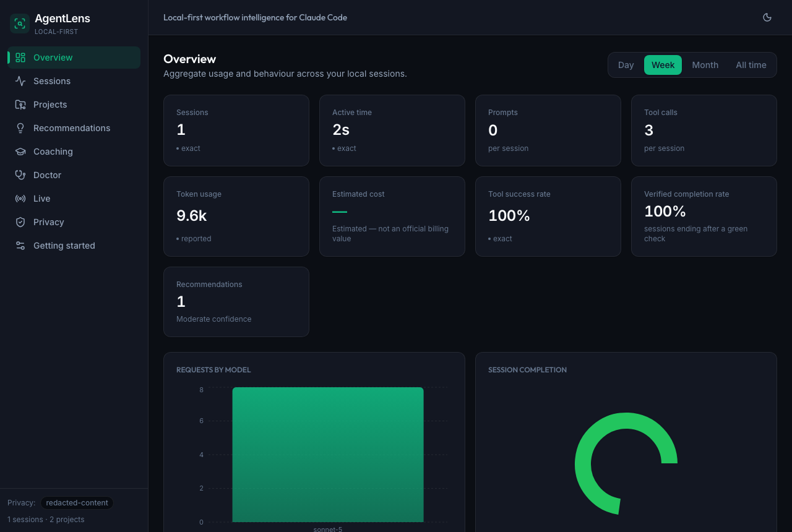Click the green session completion donut
Screen dimensions: 792x532
tap(583, 464)
